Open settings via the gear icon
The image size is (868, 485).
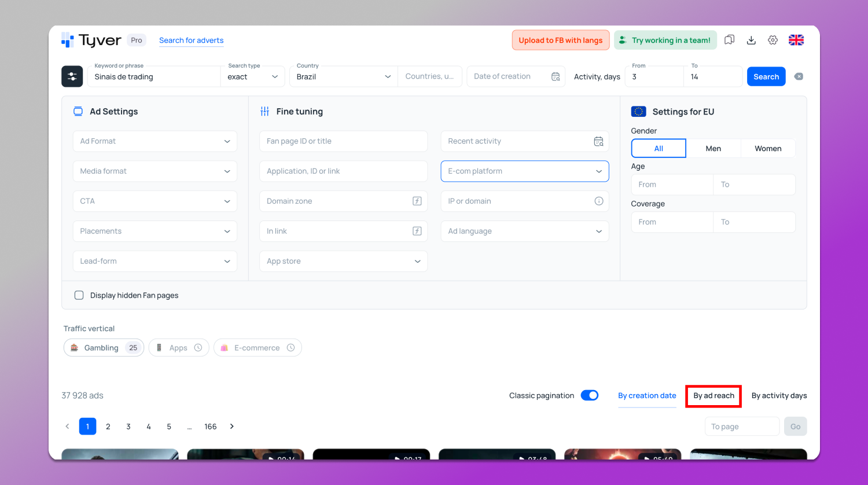tap(773, 40)
